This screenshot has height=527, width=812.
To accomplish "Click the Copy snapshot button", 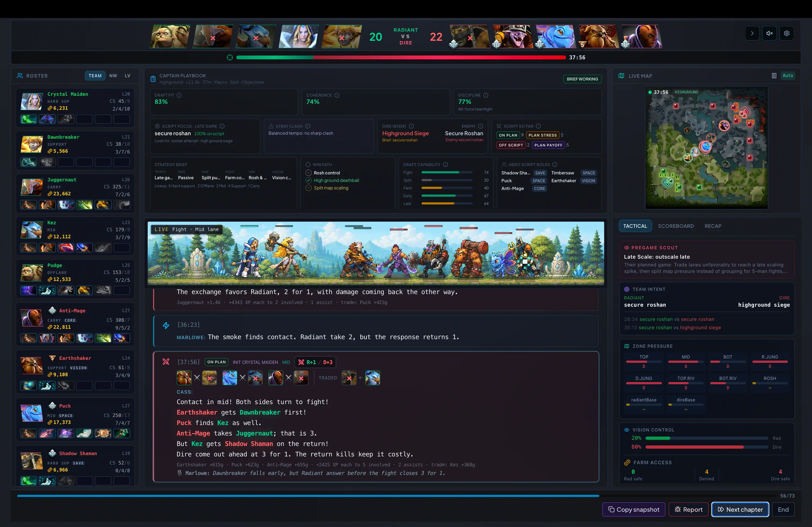I will [x=633, y=510].
